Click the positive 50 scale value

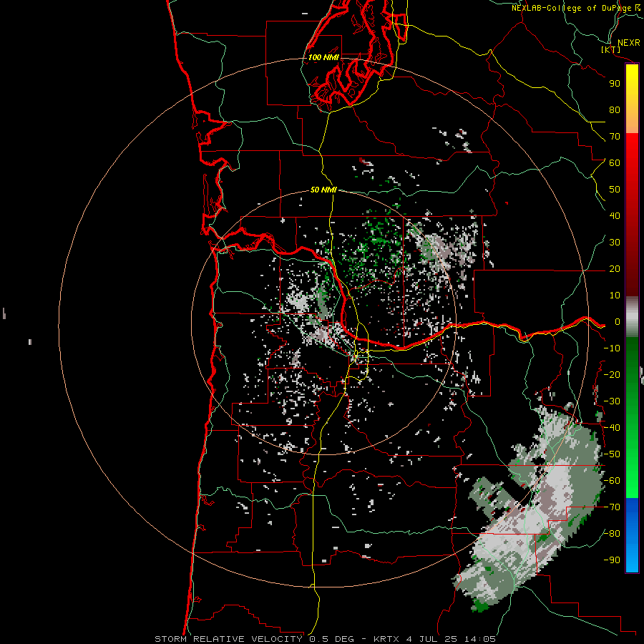click(615, 190)
